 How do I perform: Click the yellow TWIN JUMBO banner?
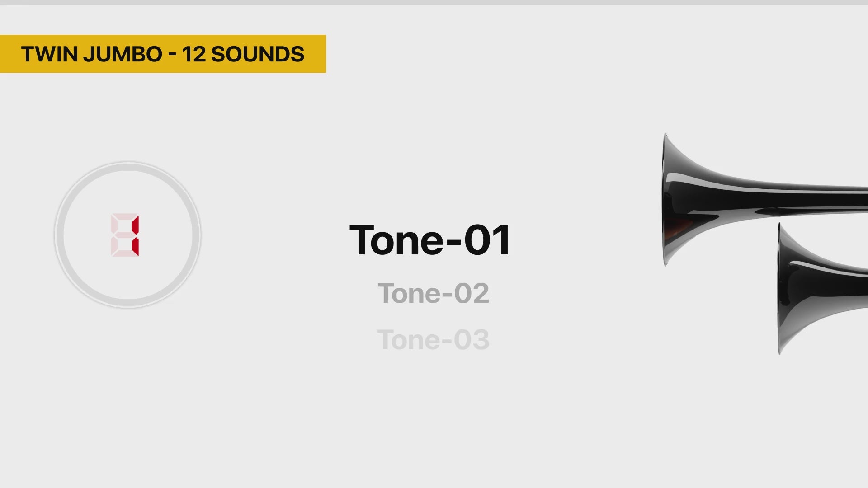pyautogui.click(x=163, y=54)
